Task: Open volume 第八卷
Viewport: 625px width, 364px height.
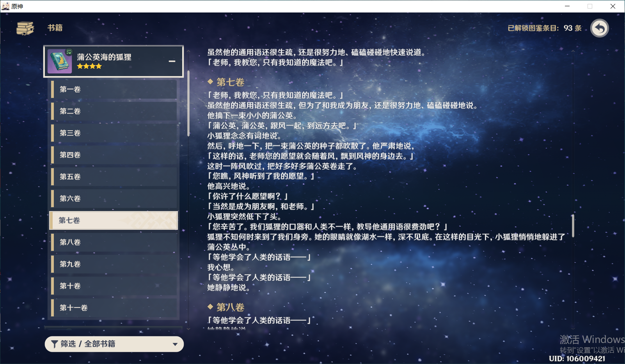Action: (x=114, y=242)
